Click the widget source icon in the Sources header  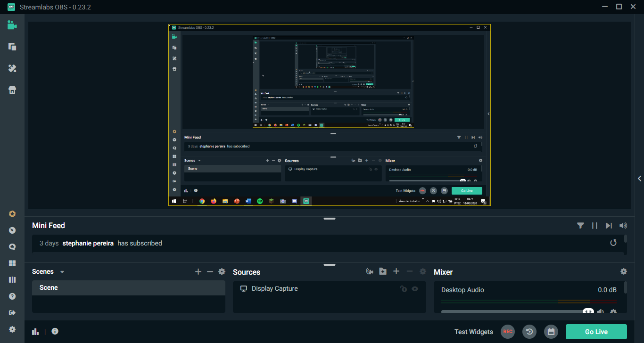(x=370, y=271)
